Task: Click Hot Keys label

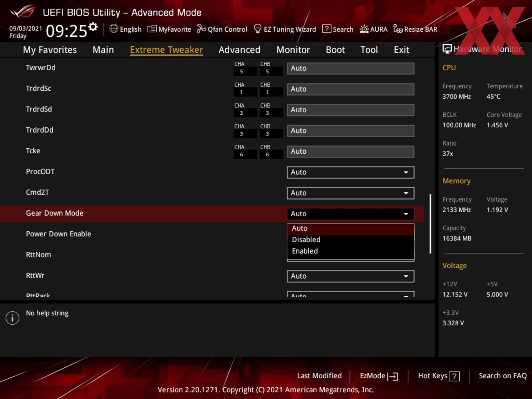Action: coord(433,376)
